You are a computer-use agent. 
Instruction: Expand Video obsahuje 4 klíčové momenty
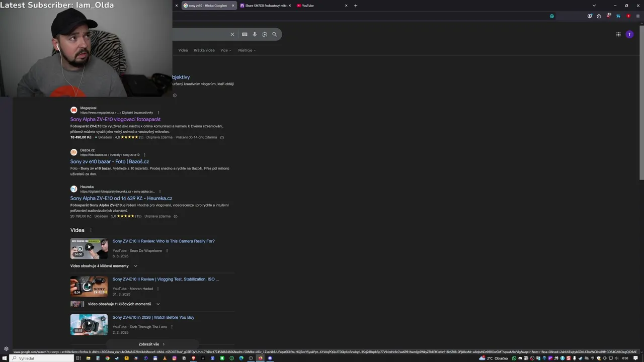click(x=104, y=266)
